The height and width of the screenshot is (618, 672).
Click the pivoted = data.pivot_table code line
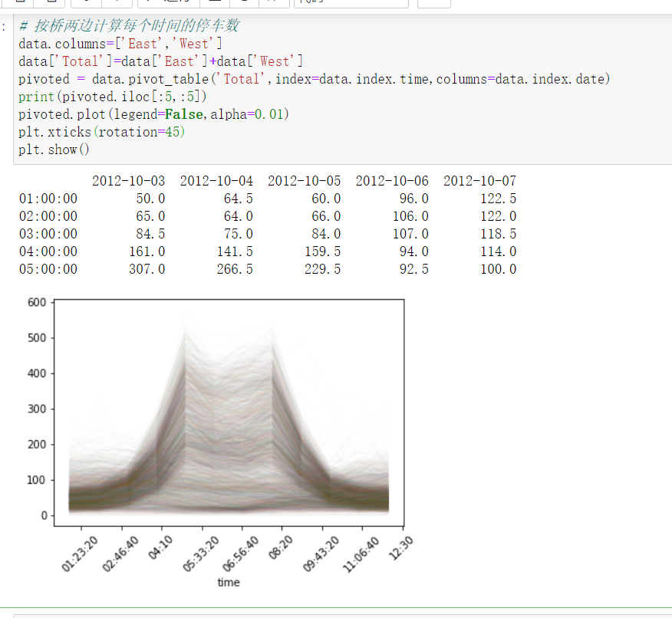(315, 79)
